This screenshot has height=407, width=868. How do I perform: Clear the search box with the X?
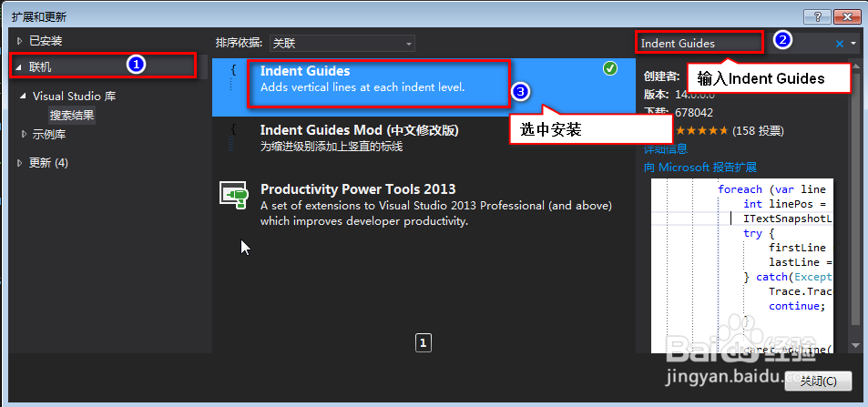[840, 43]
